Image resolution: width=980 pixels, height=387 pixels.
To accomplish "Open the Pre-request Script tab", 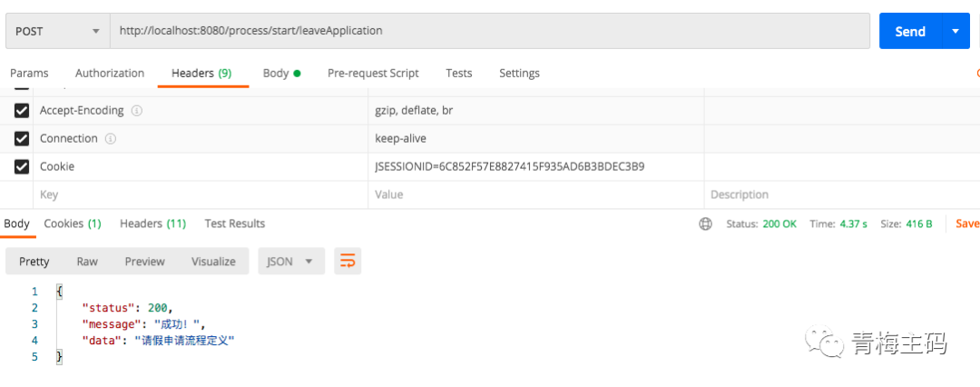I will (373, 74).
